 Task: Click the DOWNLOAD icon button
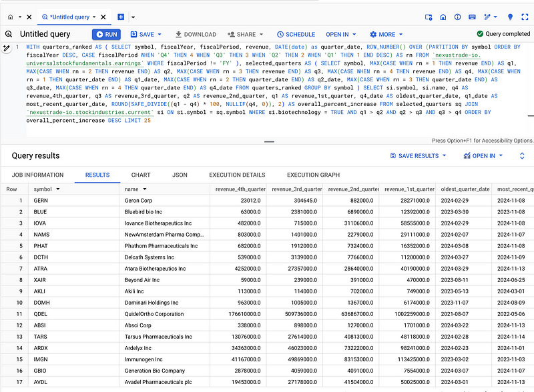pyautogui.click(x=178, y=34)
